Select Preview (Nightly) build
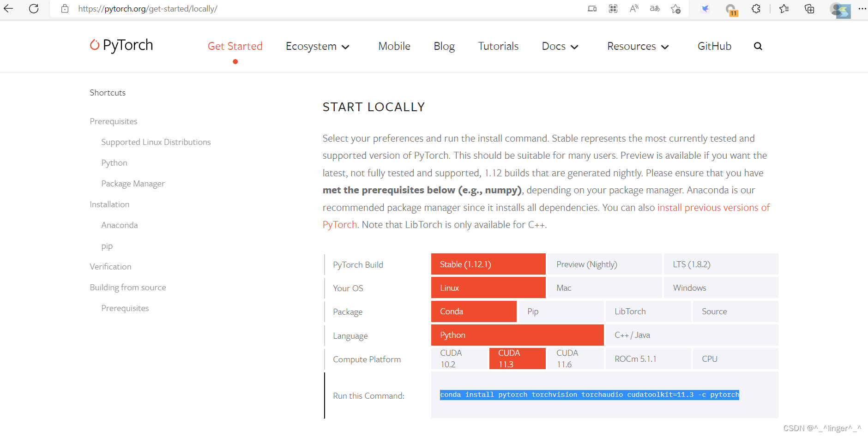868x437 pixels. [x=604, y=264]
